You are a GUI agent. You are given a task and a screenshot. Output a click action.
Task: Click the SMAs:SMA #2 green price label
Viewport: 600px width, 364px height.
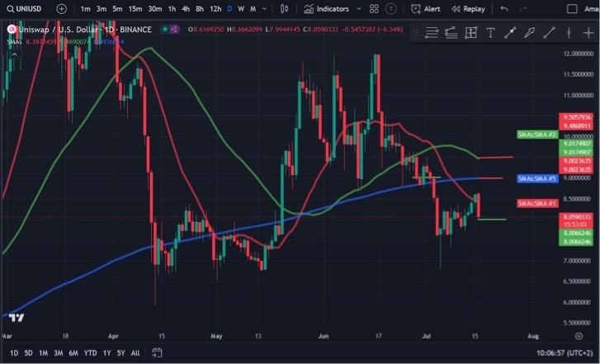click(537, 135)
